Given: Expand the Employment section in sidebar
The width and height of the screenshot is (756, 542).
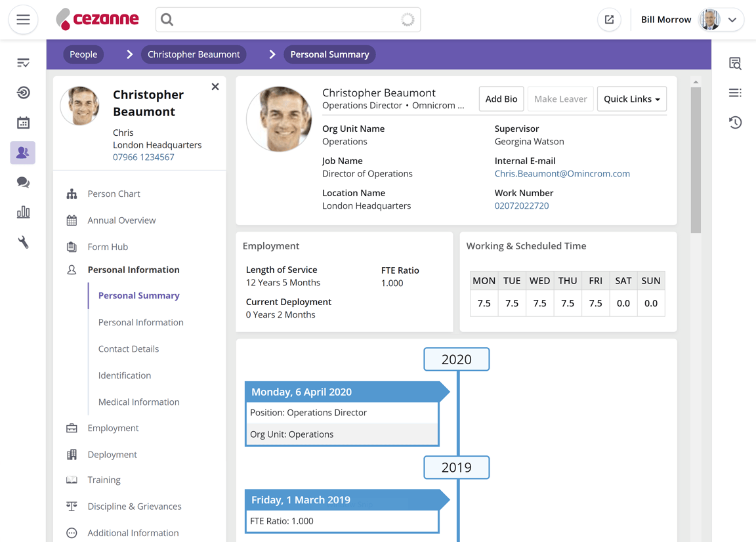Looking at the screenshot, I should [113, 428].
